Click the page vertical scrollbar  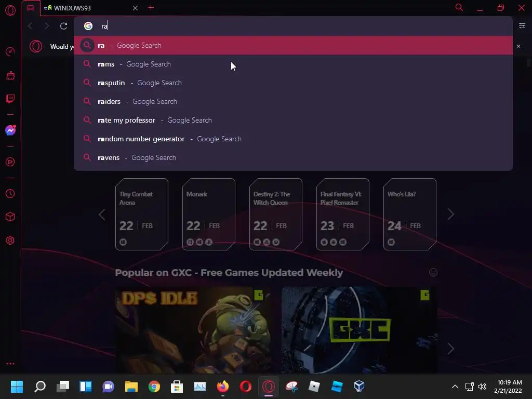[x=528, y=63]
